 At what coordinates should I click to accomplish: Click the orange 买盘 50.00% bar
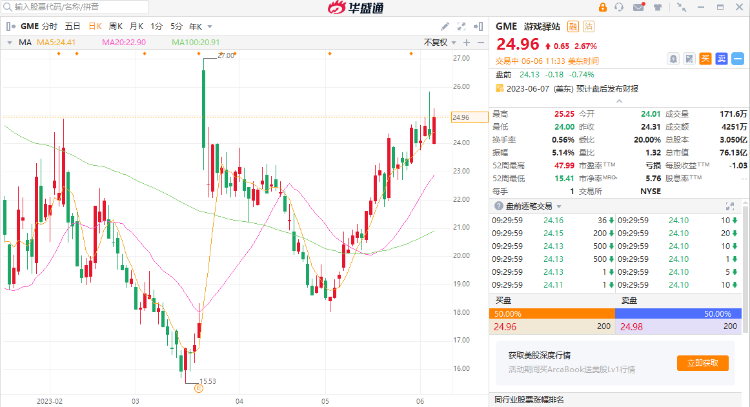point(552,314)
